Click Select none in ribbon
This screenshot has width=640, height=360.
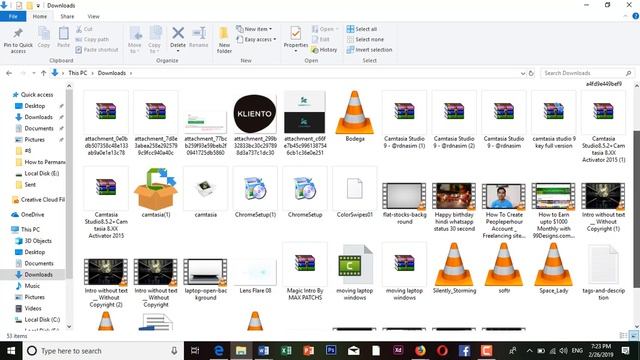click(365, 39)
